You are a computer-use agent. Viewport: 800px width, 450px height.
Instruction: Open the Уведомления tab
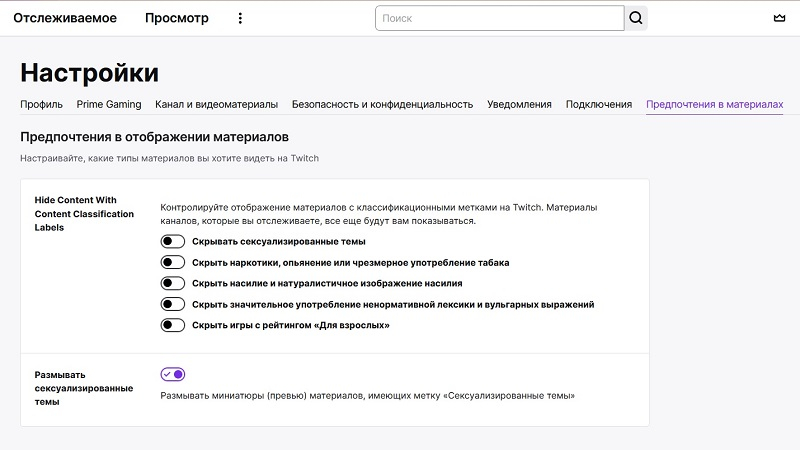(x=519, y=104)
